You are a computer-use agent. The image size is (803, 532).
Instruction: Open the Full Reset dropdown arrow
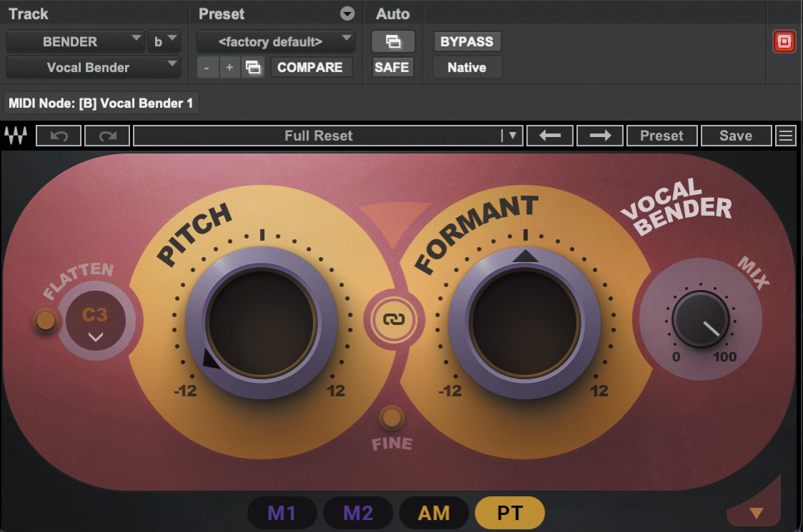(512, 135)
